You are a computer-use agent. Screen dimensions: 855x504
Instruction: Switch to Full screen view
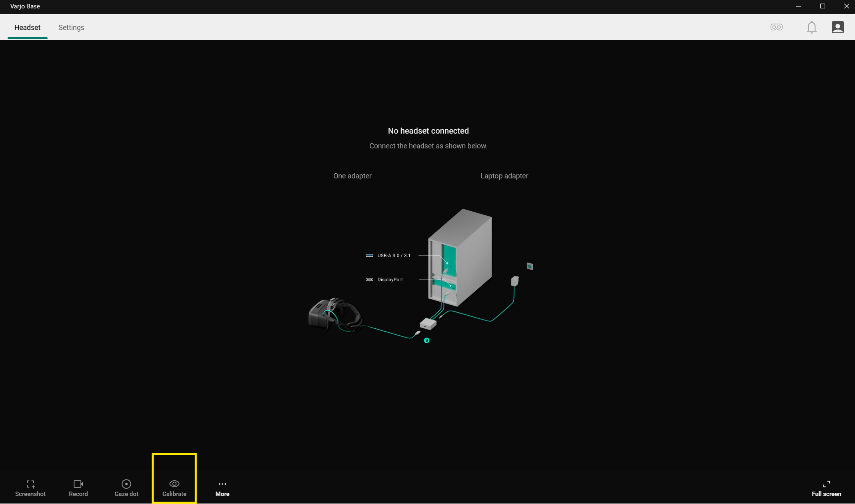click(x=826, y=488)
